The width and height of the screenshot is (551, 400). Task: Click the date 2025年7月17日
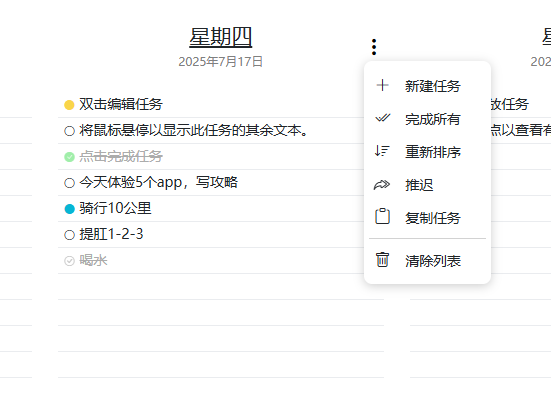(221, 62)
